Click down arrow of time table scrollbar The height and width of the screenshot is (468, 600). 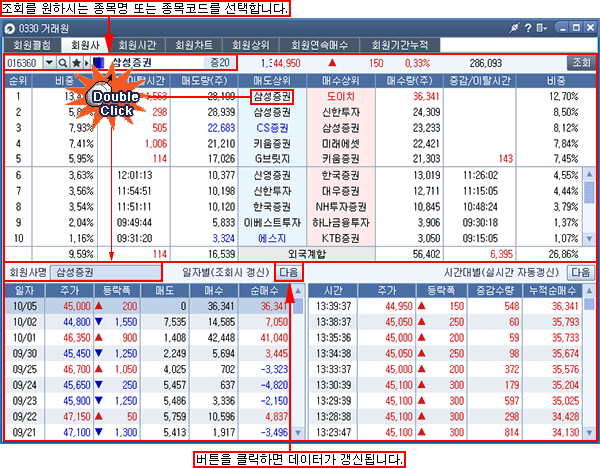[x=589, y=433]
